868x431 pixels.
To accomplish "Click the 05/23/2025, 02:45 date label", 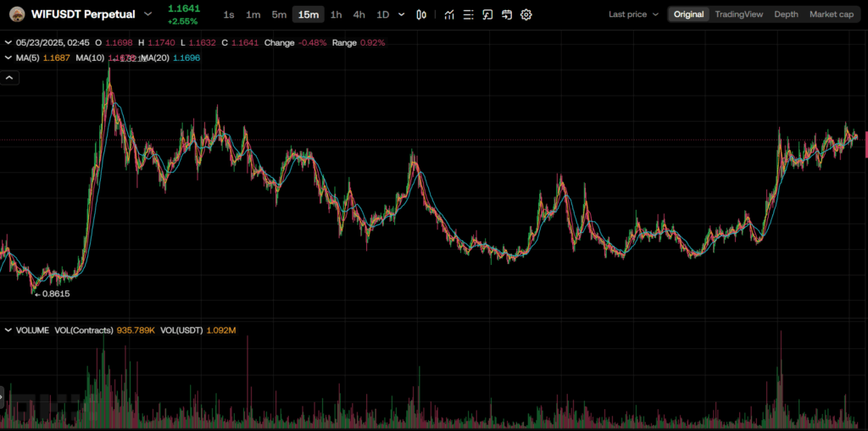I will pos(53,42).
